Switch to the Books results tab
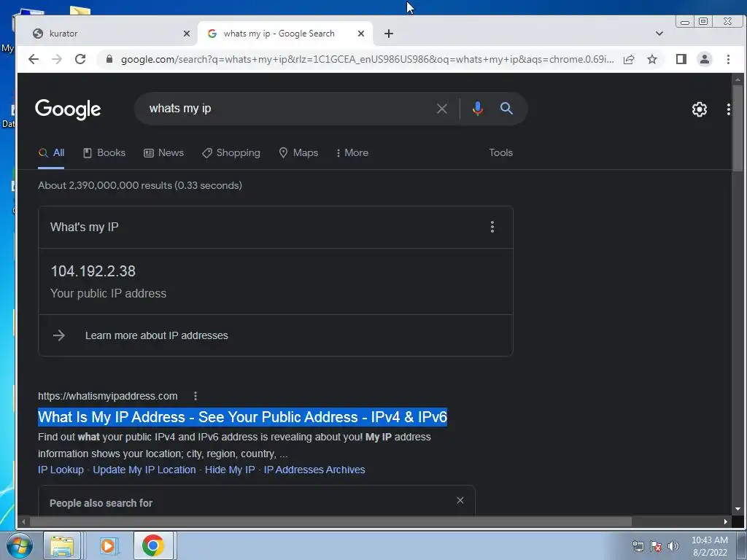 (x=104, y=153)
